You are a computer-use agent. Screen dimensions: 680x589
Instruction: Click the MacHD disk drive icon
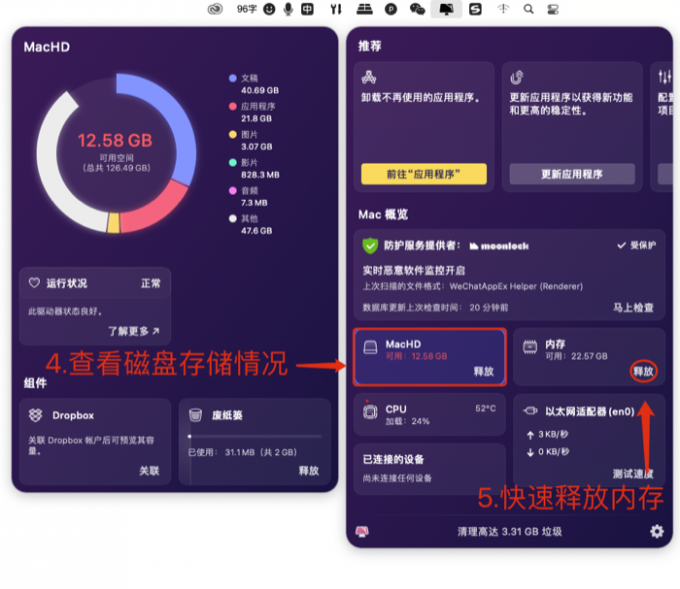click(x=370, y=347)
